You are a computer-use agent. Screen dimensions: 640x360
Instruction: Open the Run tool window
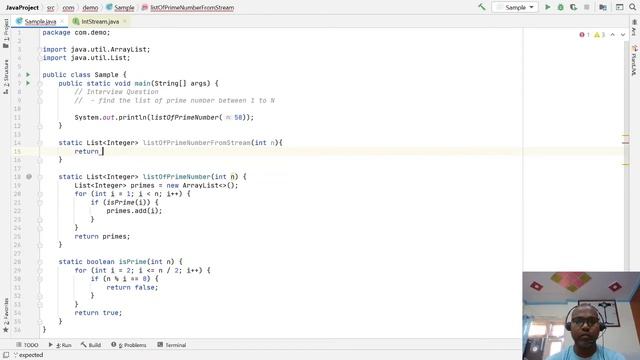click(x=60, y=345)
